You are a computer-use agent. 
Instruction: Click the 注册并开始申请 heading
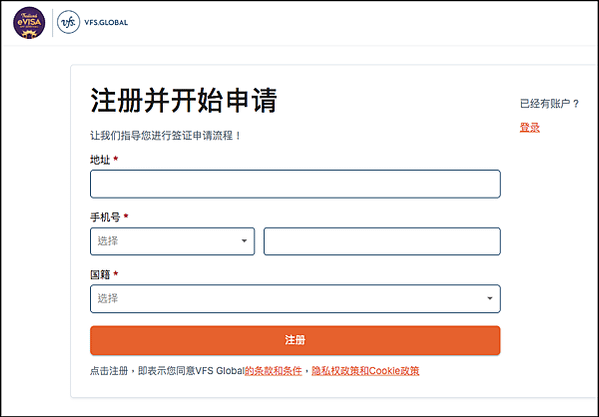(184, 100)
